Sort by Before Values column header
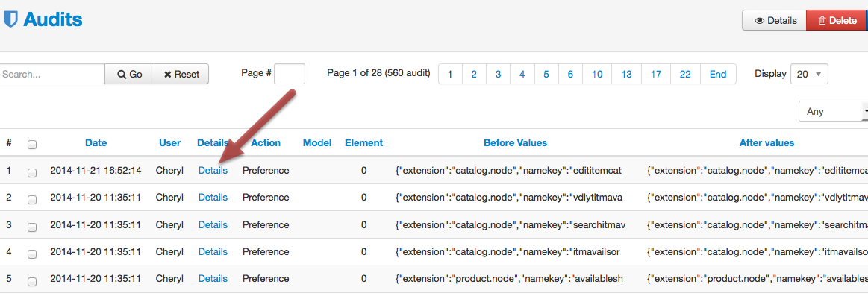868x296 pixels. [516, 142]
